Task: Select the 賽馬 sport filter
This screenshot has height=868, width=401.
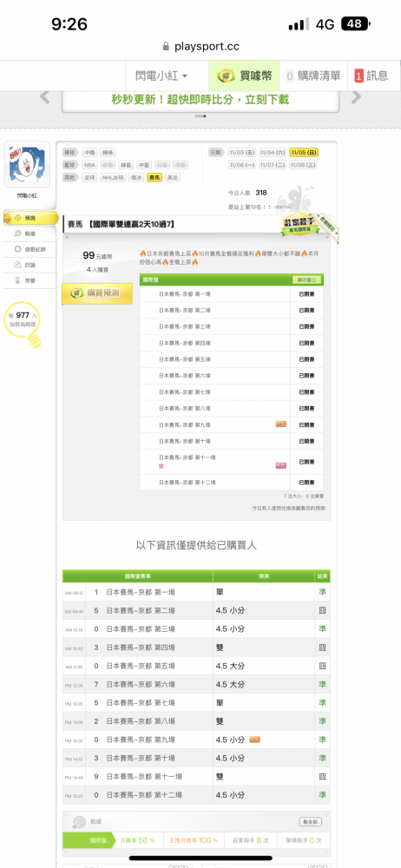Action: click(154, 178)
